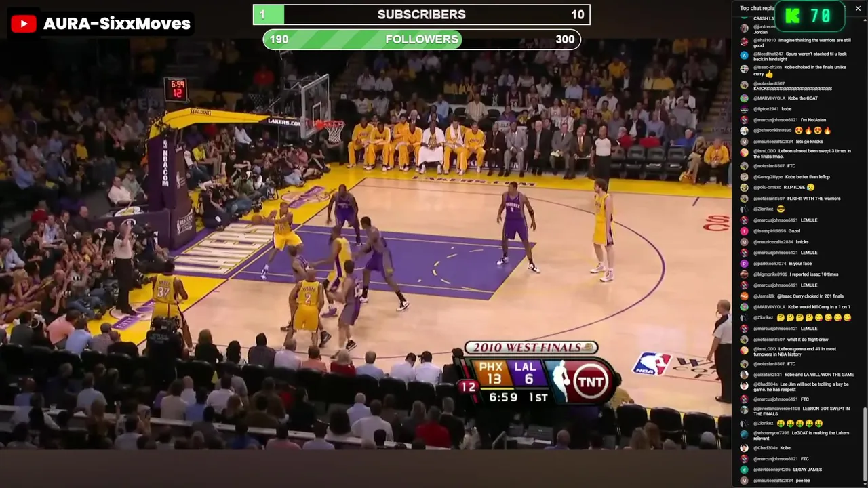The height and width of the screenshot is (488, 868).
Task: Click the 2010 West Finals banner
Action: [531, 348]
